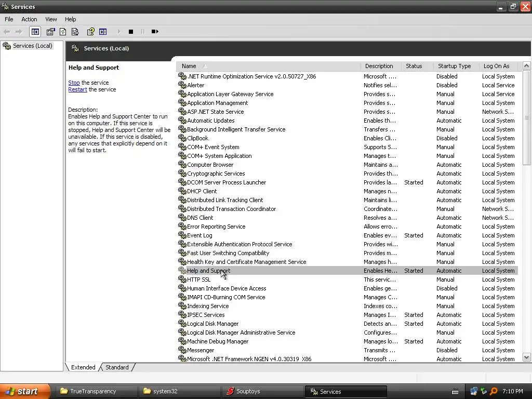Click the Refresh toolbar icon

63,32
